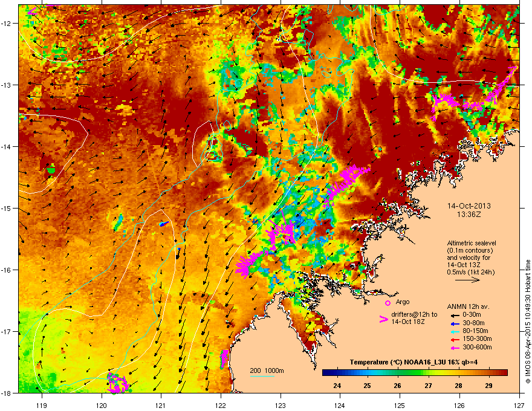Screen dimensions: 532x411
Task: Click the '200 1000m' bathymetry label
Action: (x=267, y=371)
